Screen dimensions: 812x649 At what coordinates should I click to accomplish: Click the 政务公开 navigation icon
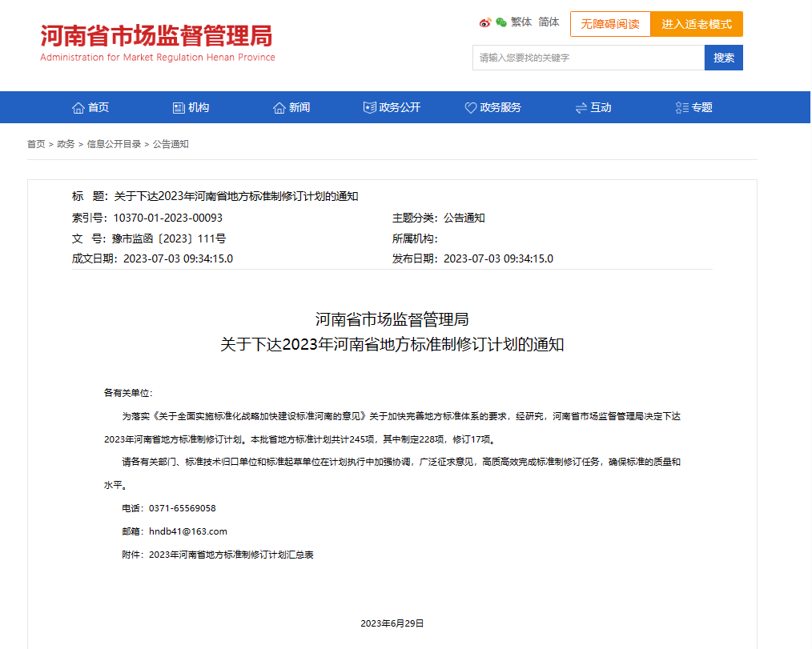coord(369,107)
